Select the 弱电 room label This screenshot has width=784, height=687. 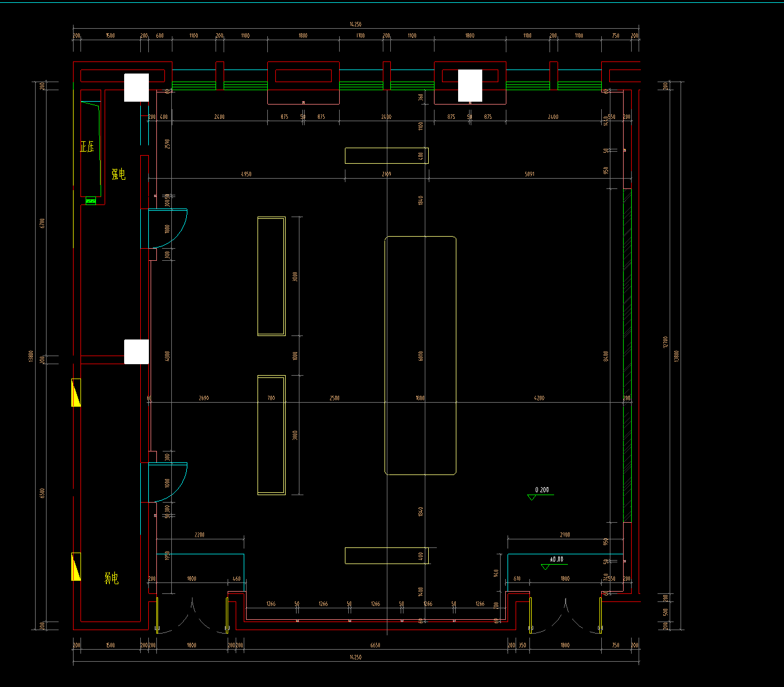112,578
